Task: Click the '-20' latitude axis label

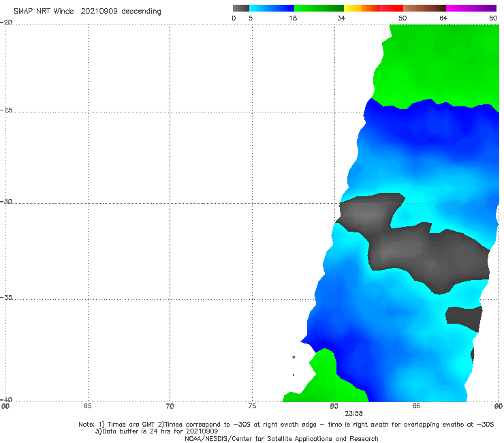Action: [7, 22]
